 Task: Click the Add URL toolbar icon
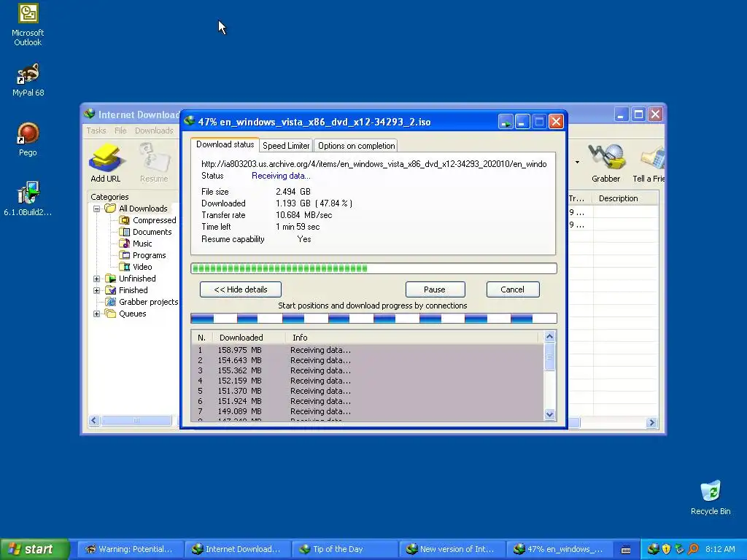coord(106,163)
